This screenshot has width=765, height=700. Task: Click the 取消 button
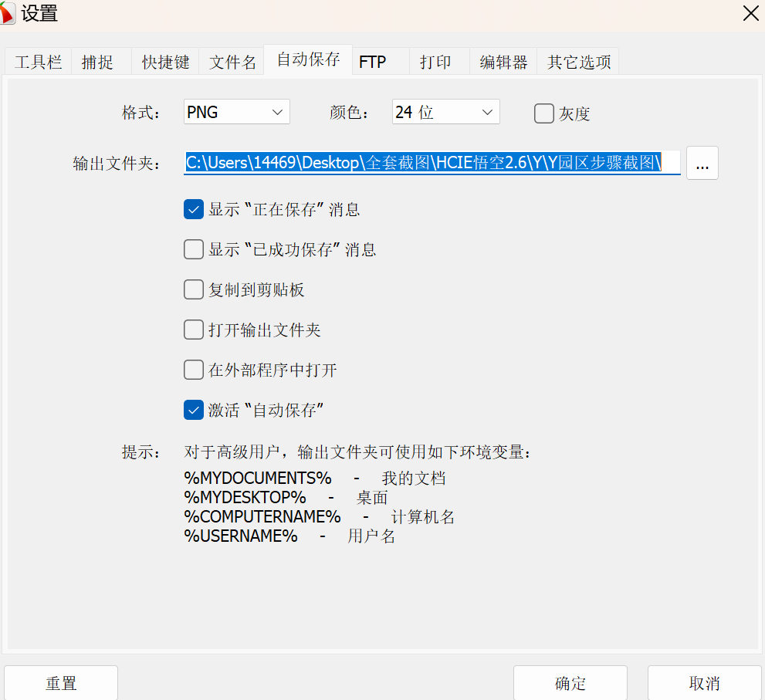pyautogui.click(x=705, y=683)
